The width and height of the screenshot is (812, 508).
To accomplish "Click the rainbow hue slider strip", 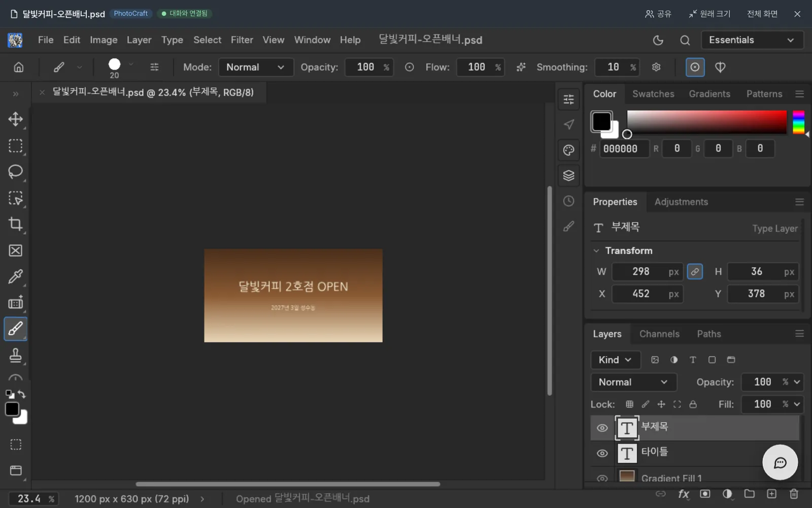I will point(799,122).
